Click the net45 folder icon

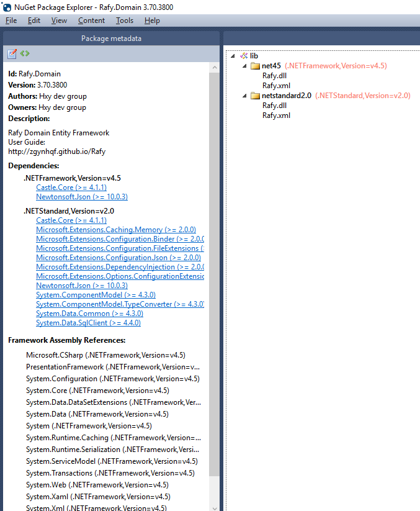(x=255, y=66)
